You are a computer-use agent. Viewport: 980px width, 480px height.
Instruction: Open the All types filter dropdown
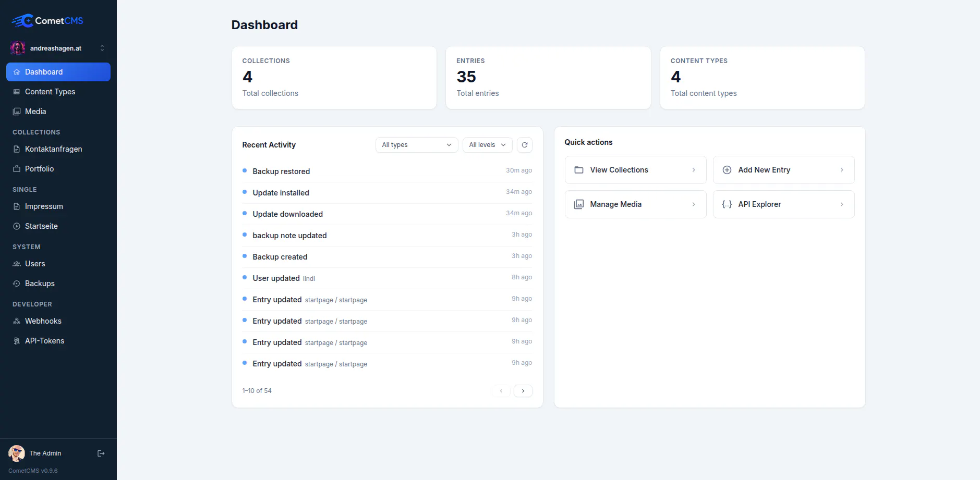click(x=417, y=145)
